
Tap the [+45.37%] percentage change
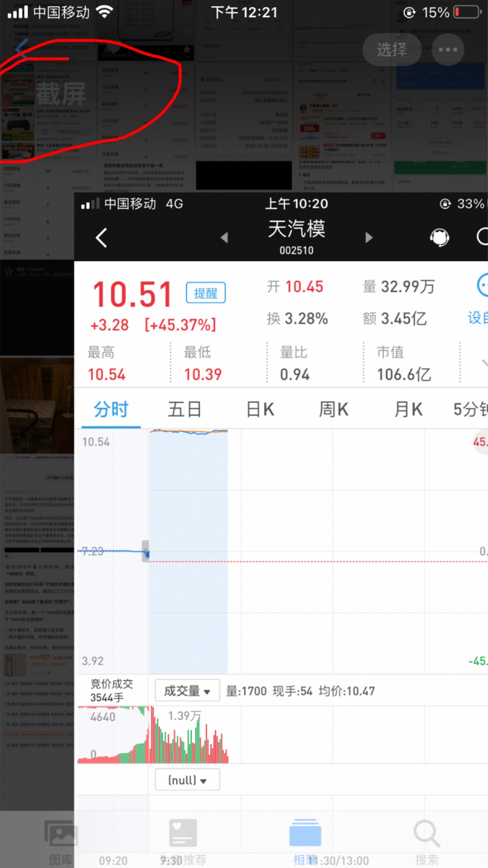point(180,325)
